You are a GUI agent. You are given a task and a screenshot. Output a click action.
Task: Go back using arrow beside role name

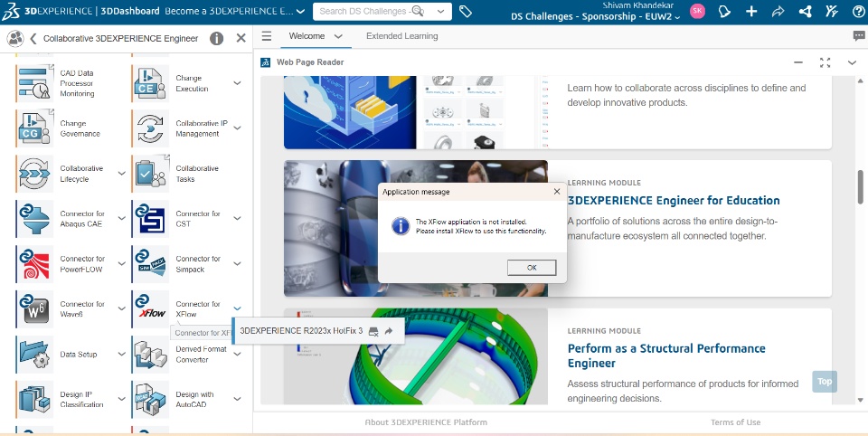(33, 38)
